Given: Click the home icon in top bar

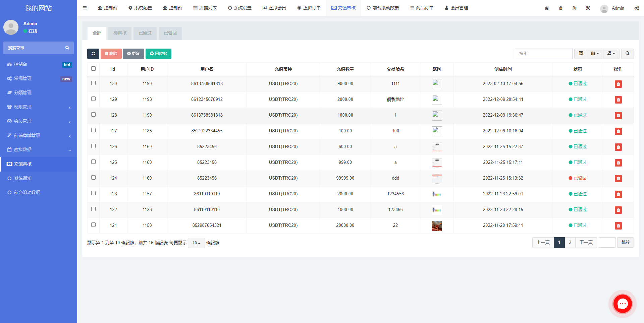Looking at the screenshot, I should tap(547, 8).
